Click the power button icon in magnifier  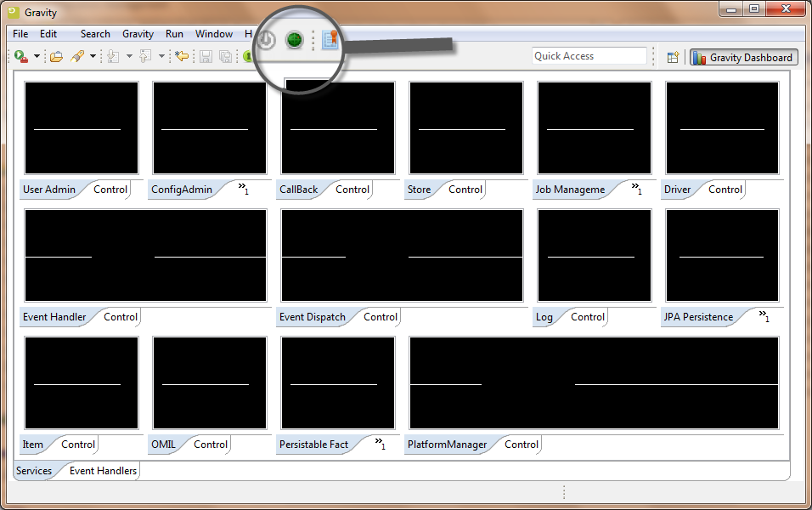tap(267, 40)
